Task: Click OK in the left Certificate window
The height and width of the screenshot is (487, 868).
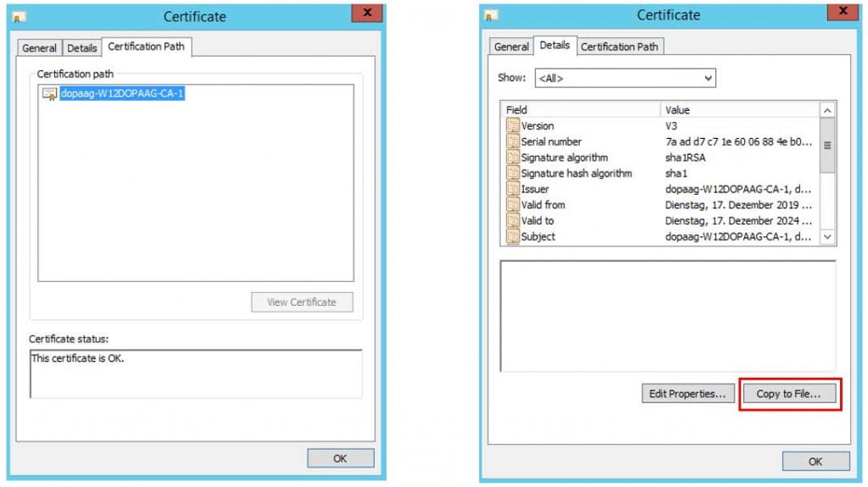Action: click(x=341, y=458)
